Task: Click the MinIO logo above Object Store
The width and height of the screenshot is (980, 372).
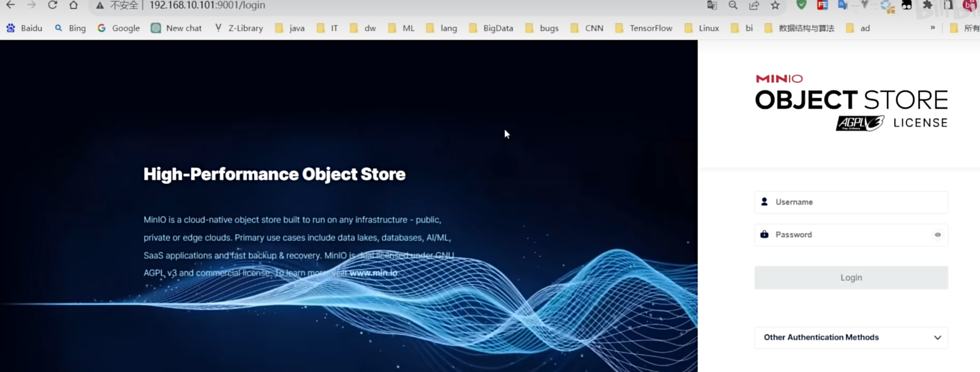Action: pyautogui.click(x=779, y=79)
